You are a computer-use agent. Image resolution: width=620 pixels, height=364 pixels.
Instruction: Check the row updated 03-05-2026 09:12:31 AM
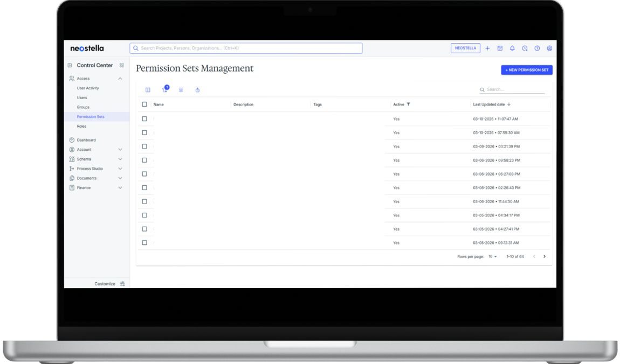pos(144,243)
